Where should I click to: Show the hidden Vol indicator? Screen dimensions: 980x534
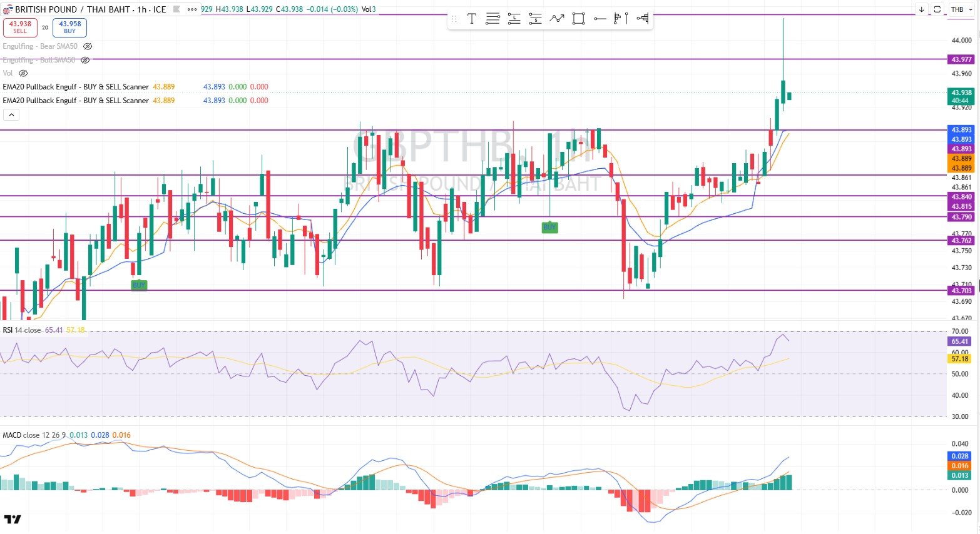[23, 73]
